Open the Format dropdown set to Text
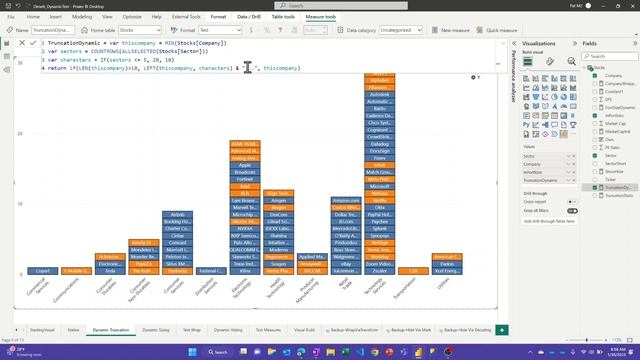 (x=220, y=30)
